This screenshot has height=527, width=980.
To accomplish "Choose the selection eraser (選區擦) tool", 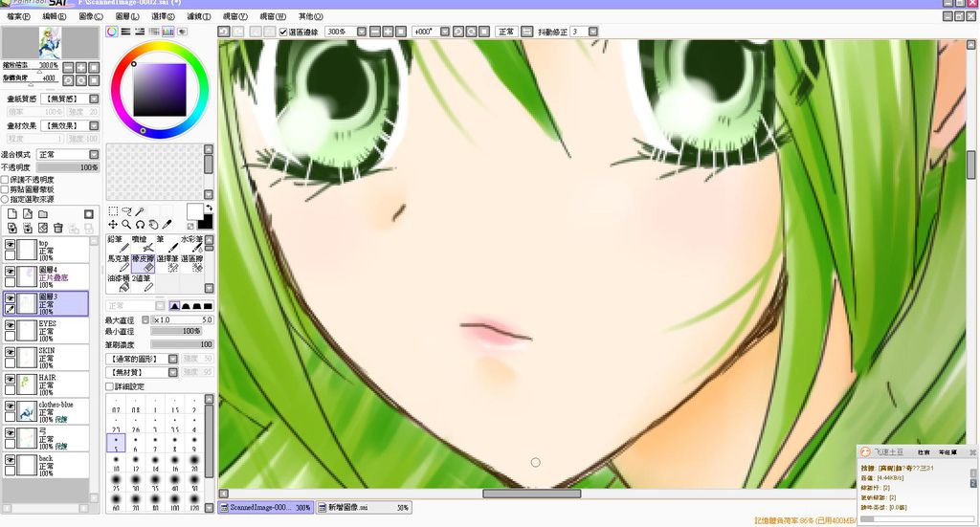I will [191, 263].
